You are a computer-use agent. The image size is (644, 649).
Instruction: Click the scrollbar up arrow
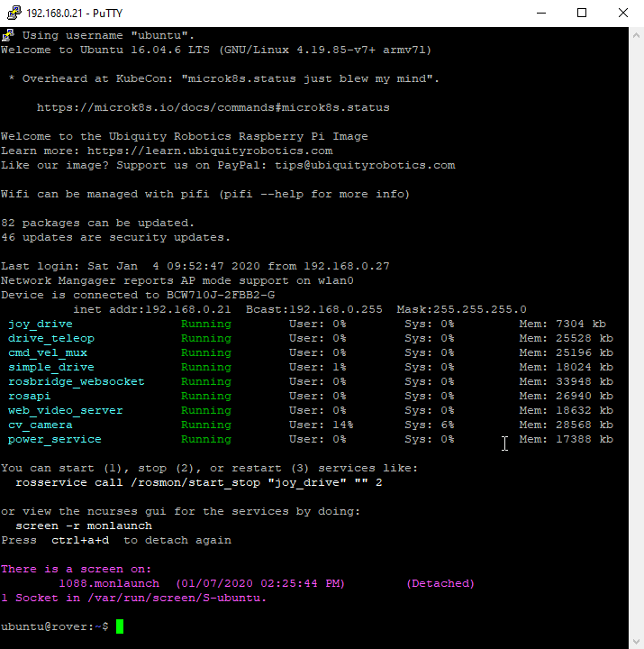pos(636,34)
